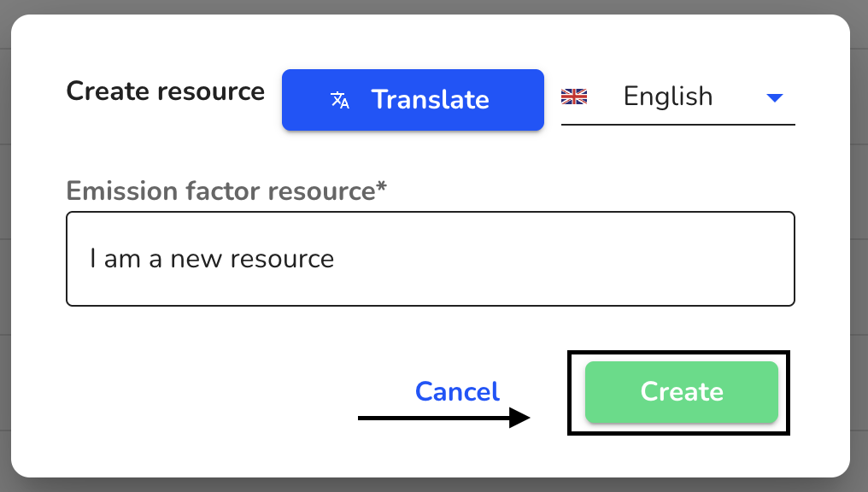The width and height of the screenshot is (868, 492).
Task: Click the word Cancel in blue
Action: (457, 392)
